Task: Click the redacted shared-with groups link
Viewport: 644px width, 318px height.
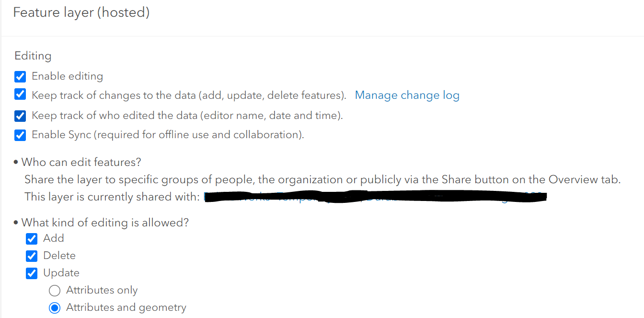Action: [x=374, y=197]
